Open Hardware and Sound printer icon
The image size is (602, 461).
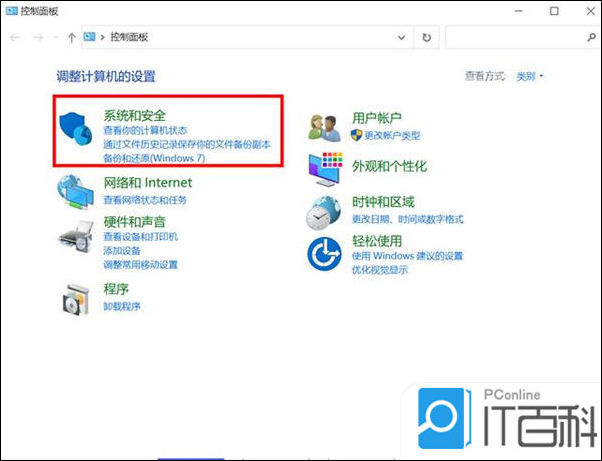coord(76,236)
